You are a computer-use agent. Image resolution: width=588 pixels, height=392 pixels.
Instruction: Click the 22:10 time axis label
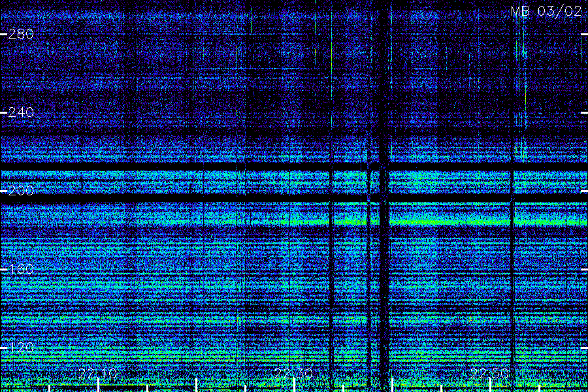pyautogui.click(x=98, y=374)
